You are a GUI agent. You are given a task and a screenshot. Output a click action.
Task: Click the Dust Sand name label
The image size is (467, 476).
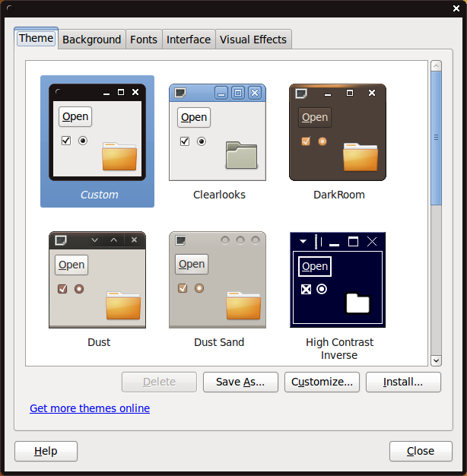point(219,342)
